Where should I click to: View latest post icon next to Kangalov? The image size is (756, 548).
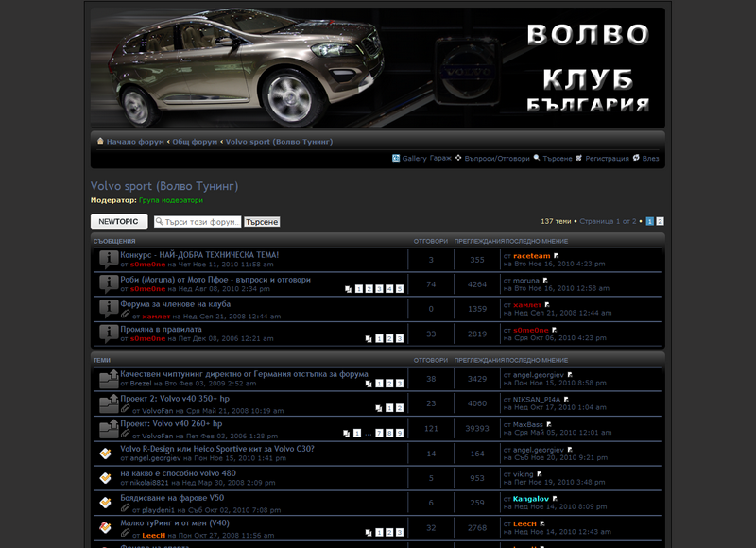click(x=555, y=499)
